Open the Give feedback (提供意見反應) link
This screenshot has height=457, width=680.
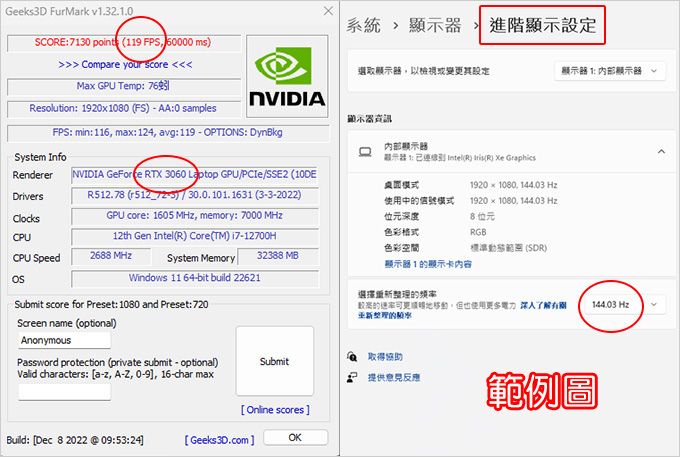[394, 378]
